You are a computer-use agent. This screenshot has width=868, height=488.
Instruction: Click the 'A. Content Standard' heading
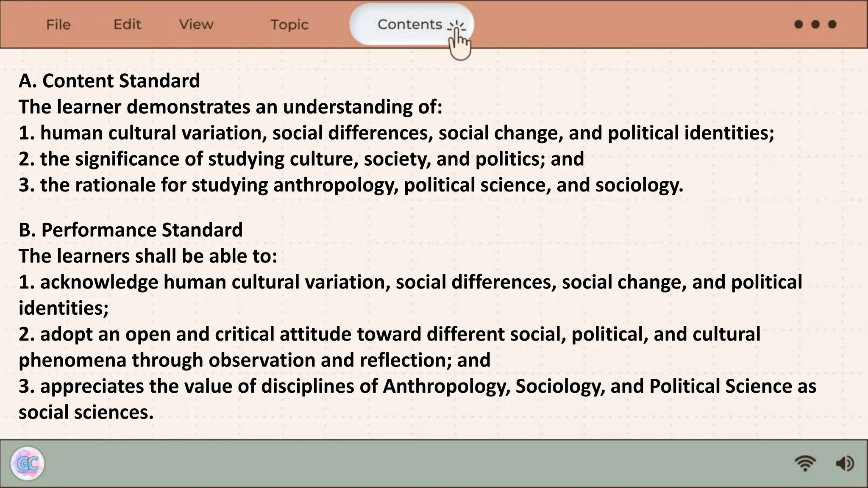[x=109, y=80]
